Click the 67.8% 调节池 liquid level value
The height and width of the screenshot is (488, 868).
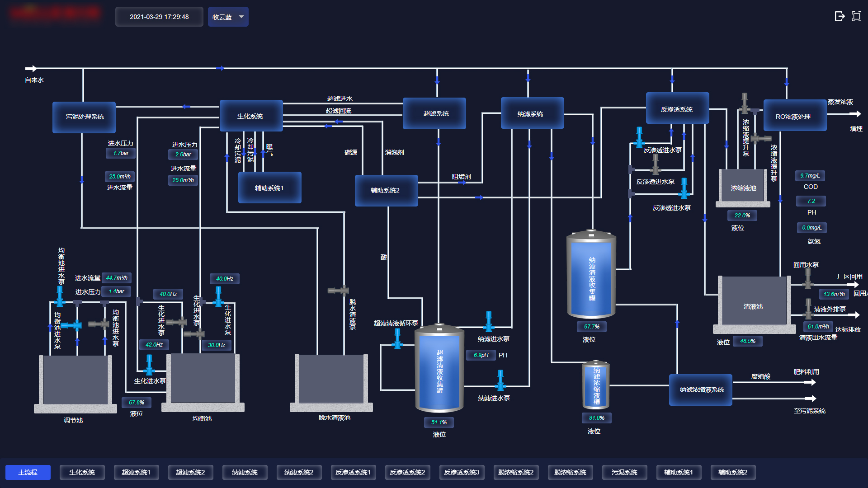(x=137, y=403)
